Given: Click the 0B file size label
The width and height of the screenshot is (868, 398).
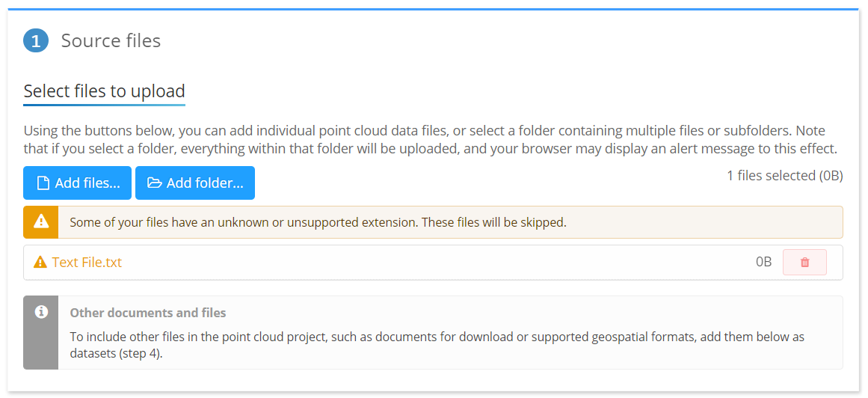Looking at the screenshot, I should (x=763, y=263).
